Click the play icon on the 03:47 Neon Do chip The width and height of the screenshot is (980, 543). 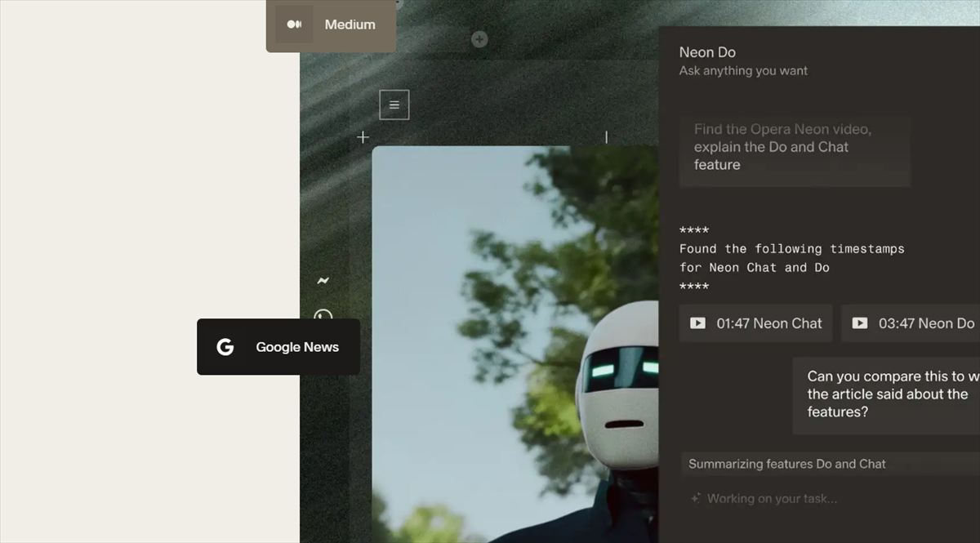pyautogui.click(x=860, y=323)
